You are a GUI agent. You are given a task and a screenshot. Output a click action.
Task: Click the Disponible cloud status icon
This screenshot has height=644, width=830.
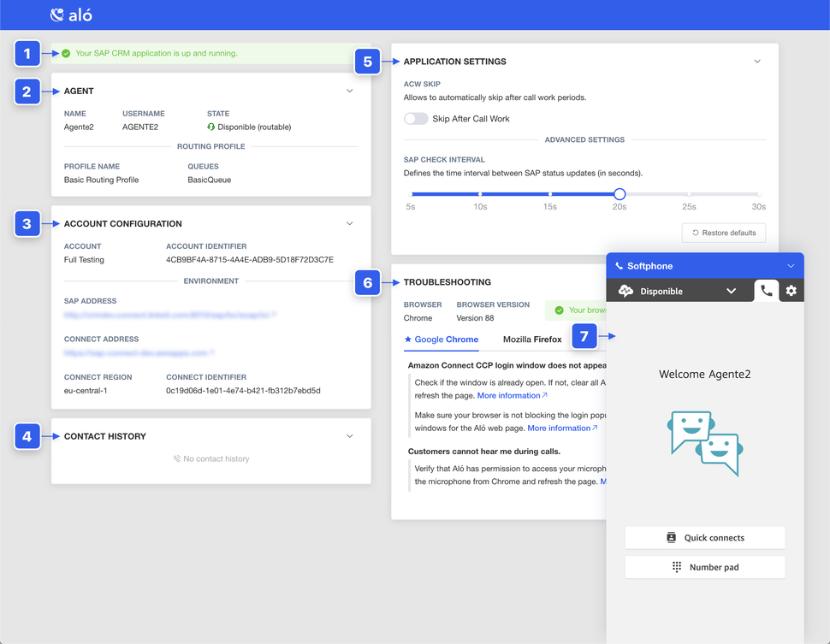[x=625, y=291]
